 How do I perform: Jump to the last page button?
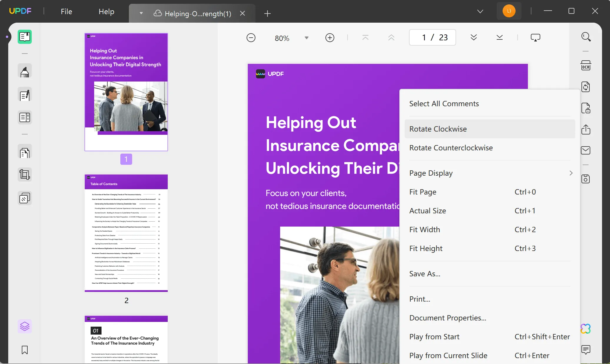pyautogui.click(x=499, y=38)
